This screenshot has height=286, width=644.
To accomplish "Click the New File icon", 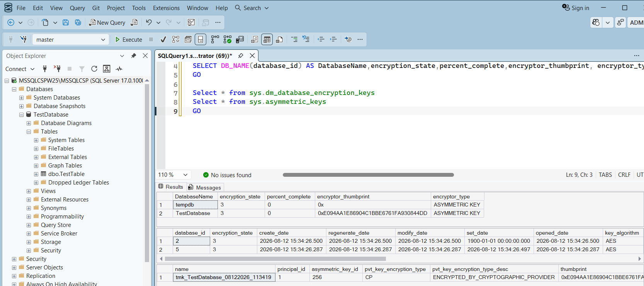I will point(45,22).
